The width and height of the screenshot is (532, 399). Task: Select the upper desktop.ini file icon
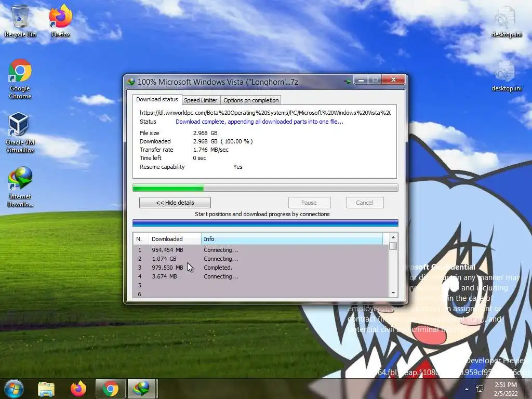pyautogui.click(x=506, y=22)
